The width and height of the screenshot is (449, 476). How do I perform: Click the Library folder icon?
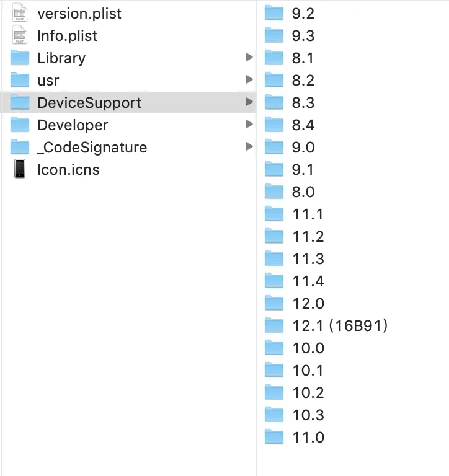(x=20, y=58)
